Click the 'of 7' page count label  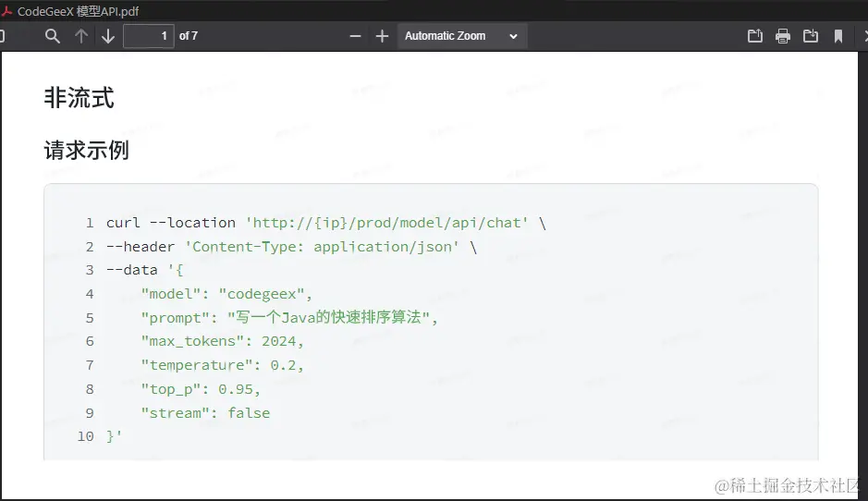(189, 36)
